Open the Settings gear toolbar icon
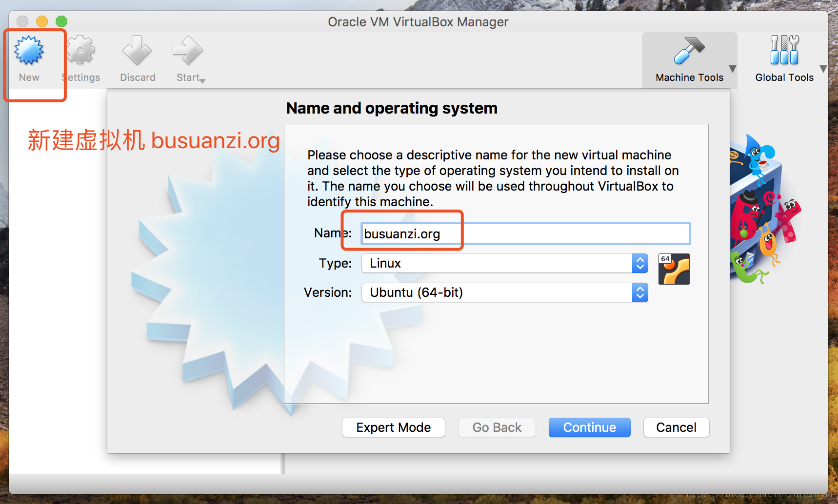The width and height of the screenshot is (838, 504). 80,50
